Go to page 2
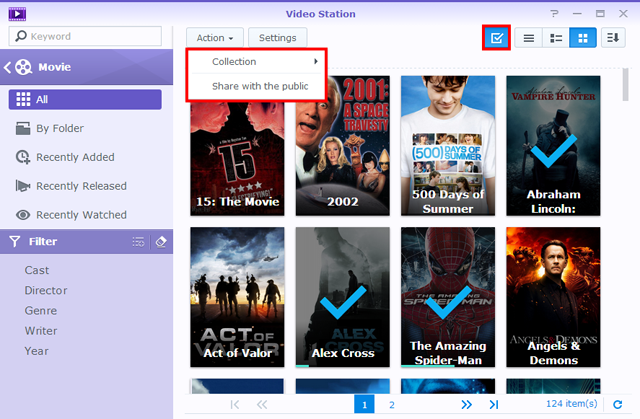Viewport: 640px width, 419px height. [x=391, y=405]
